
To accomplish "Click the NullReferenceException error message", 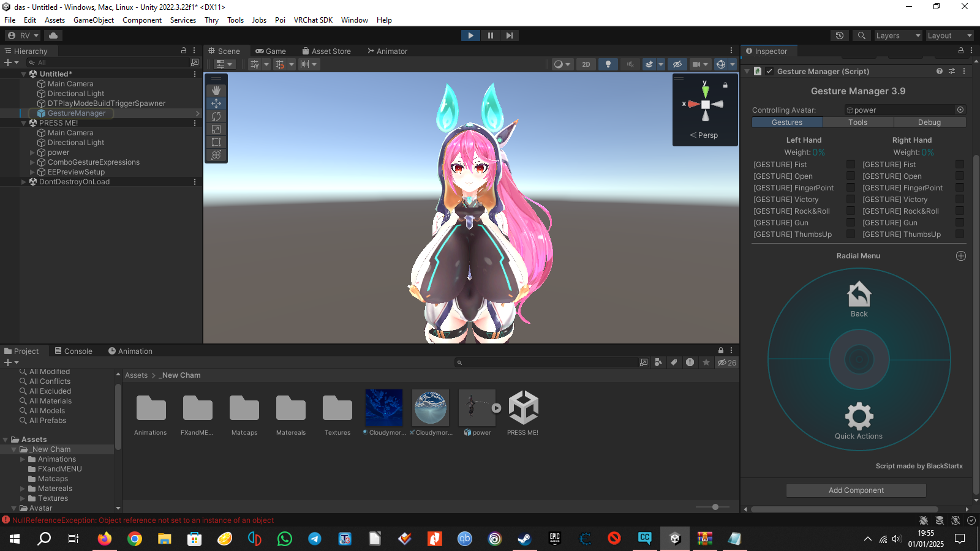I will pyautogui.click(x=143, y=520).
